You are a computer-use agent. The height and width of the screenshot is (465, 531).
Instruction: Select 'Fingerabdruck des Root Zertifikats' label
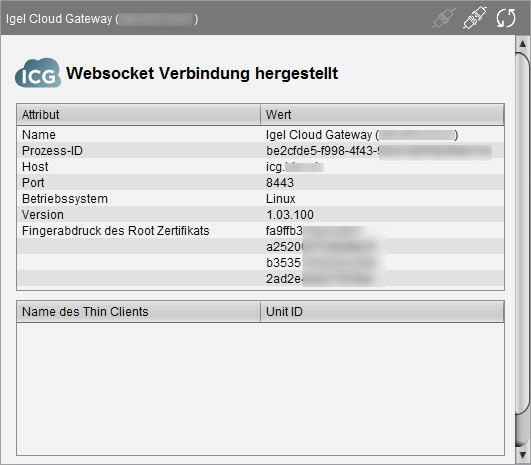pos(115,231)
